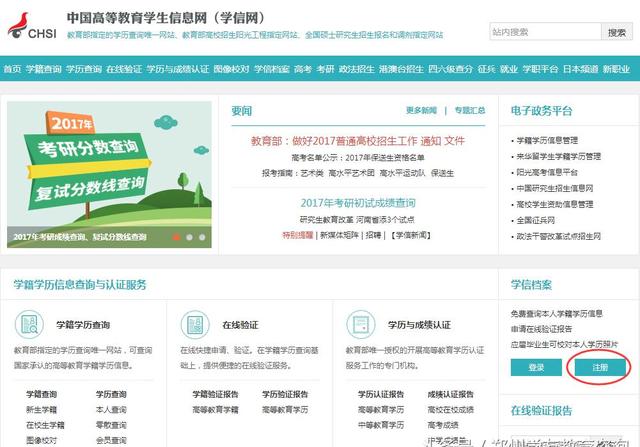This screenshot has width=640, height=447.
Task: Open 港澳台招生 navigation item
Action: click(401, 69)
